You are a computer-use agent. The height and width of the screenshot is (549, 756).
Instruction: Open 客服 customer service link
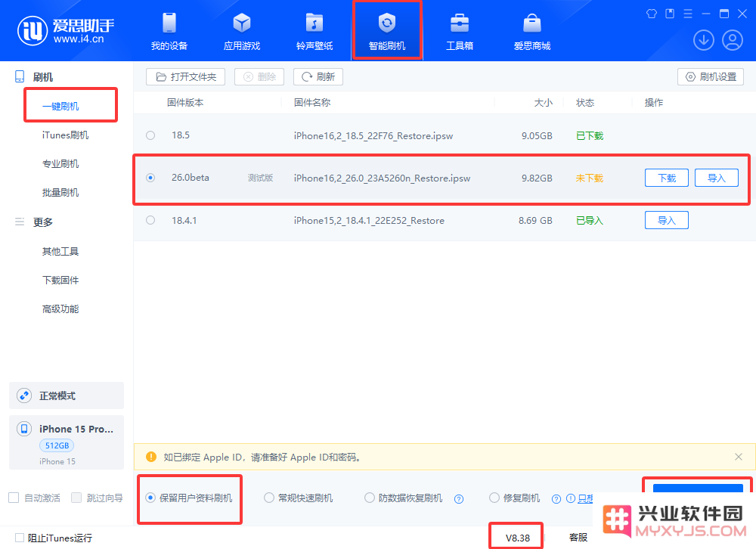(x=578, y=538)
